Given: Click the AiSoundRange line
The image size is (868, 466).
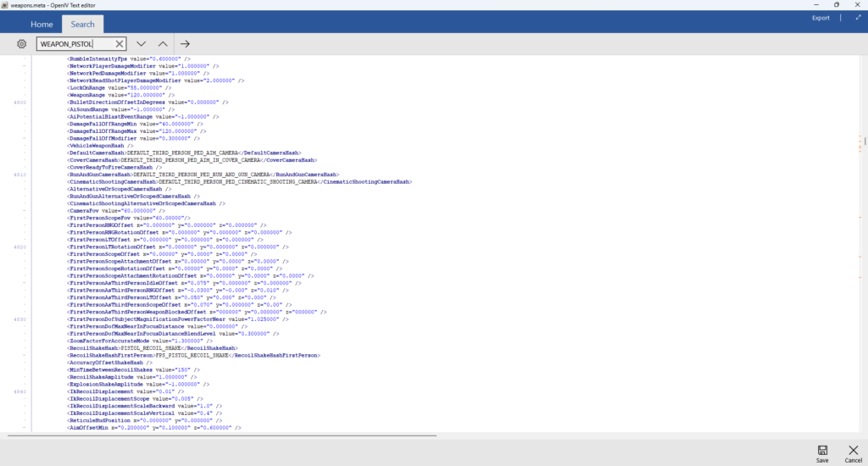Looking at the screenshot, I should [120, 109].
